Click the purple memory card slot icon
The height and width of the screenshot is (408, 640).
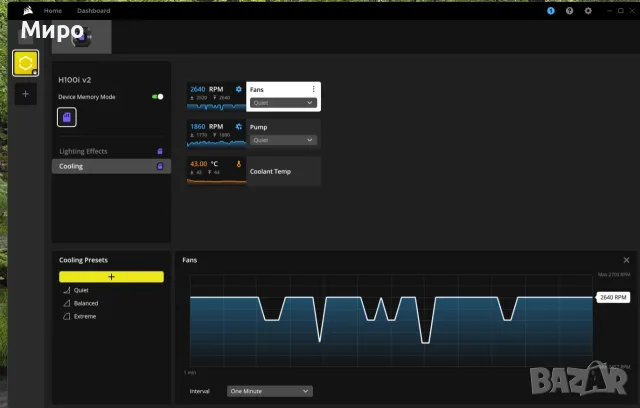pyautogui.click(x=67, y=118)
